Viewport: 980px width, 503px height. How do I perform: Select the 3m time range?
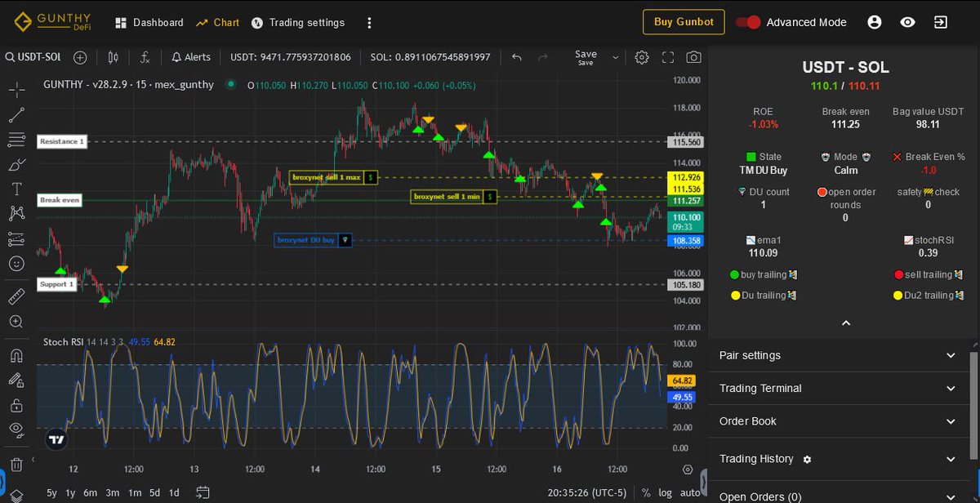coord(113,493)
